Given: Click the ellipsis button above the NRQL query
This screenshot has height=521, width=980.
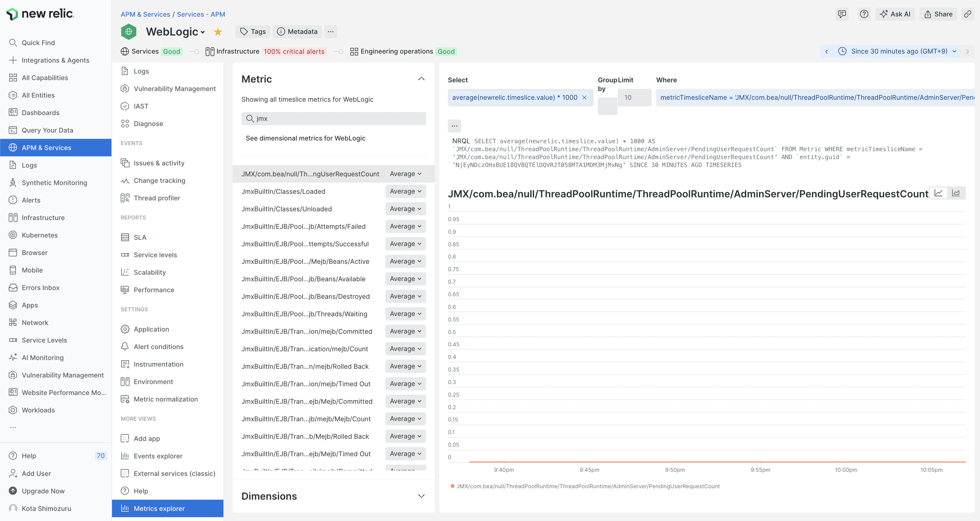Looking at the screenshot, I should coord(454,126).
